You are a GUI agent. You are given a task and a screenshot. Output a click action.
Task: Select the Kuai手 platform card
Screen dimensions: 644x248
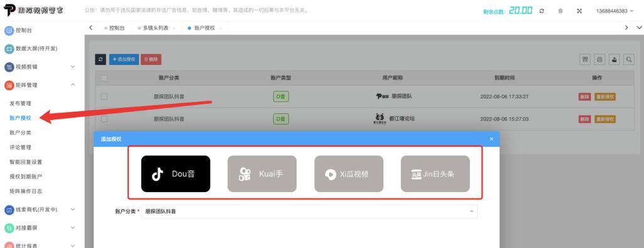tap(262, 174)
